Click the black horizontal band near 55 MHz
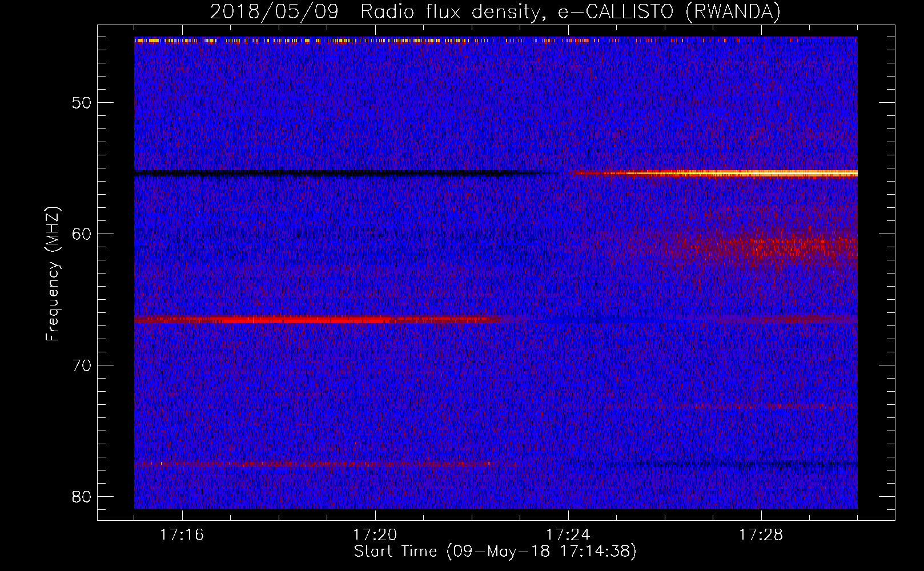This screenshot has width=924, height=571. click(x=346, y=172)
